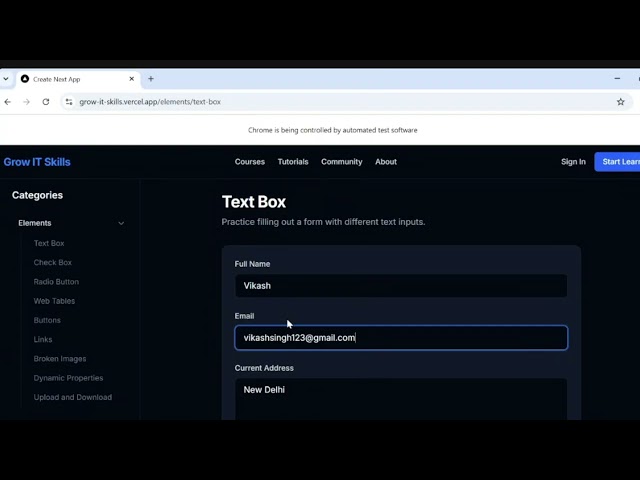Screen dimensions: 640x480
Task: Click the automated test software notice
Action: [333, 130]
